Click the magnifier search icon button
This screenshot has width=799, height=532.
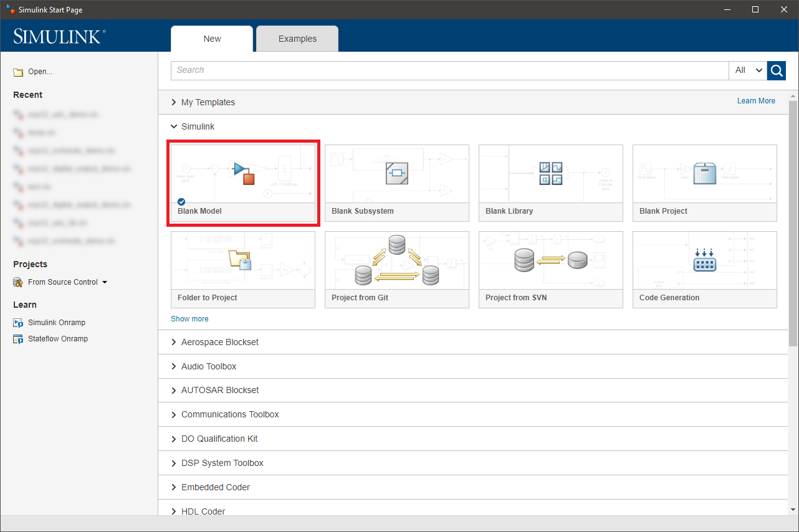777,70
